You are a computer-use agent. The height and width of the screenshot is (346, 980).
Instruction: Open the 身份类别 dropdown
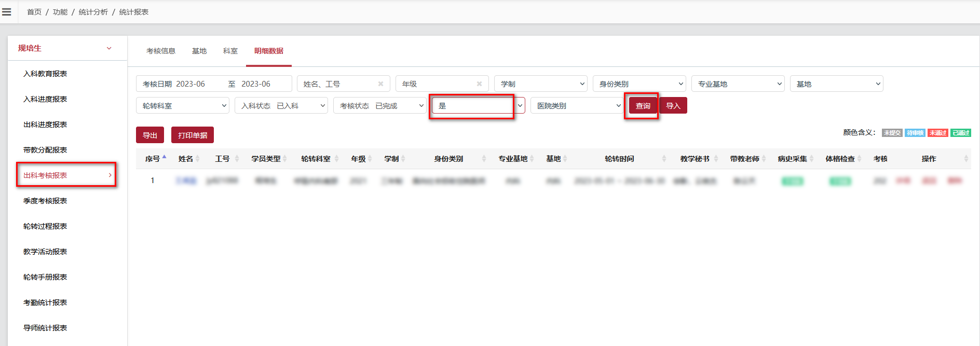pos(639,84)
